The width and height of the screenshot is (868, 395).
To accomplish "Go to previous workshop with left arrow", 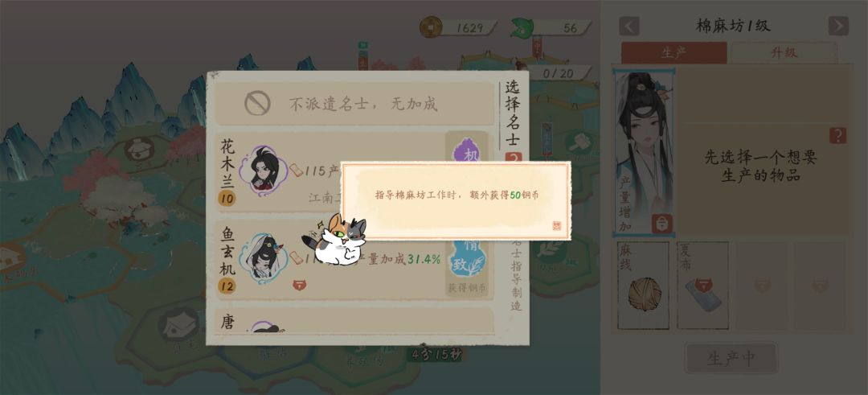I will point(628,26).
